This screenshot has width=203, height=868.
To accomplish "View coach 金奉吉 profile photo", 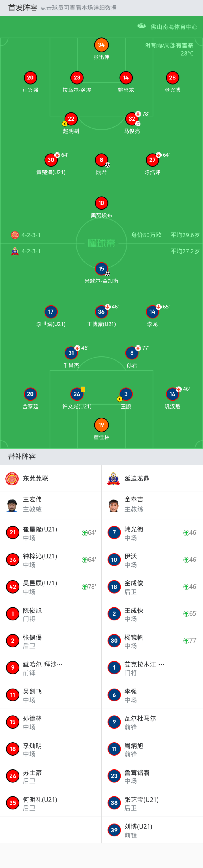I will click(x=114, y=505).
